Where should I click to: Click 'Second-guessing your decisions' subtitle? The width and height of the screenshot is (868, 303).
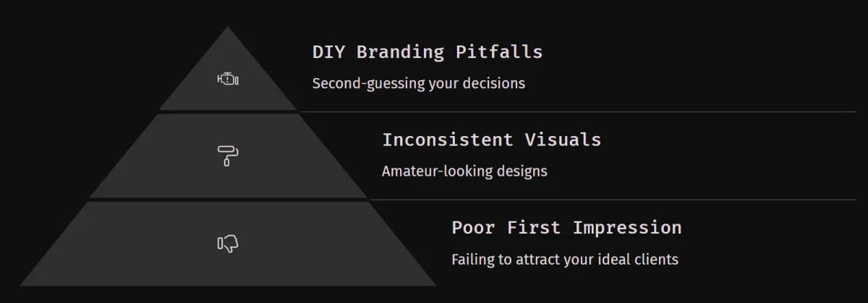click(418, 83)
